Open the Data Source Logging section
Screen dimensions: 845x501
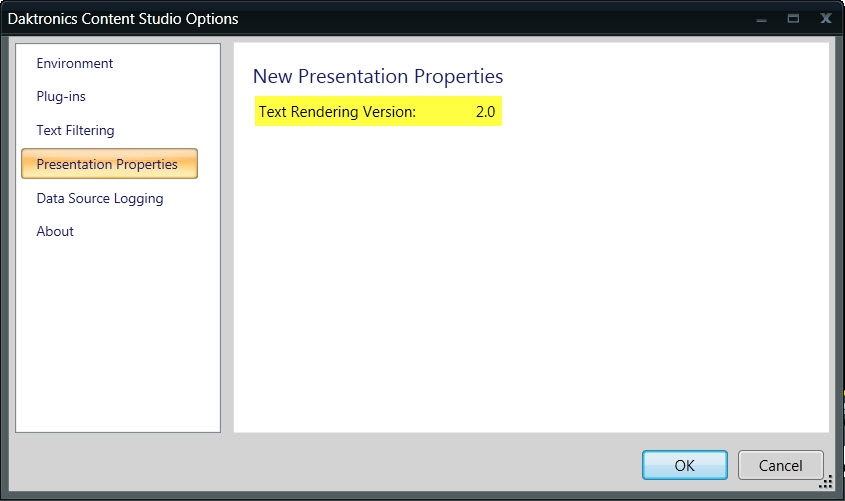click(x=100, y=198)
